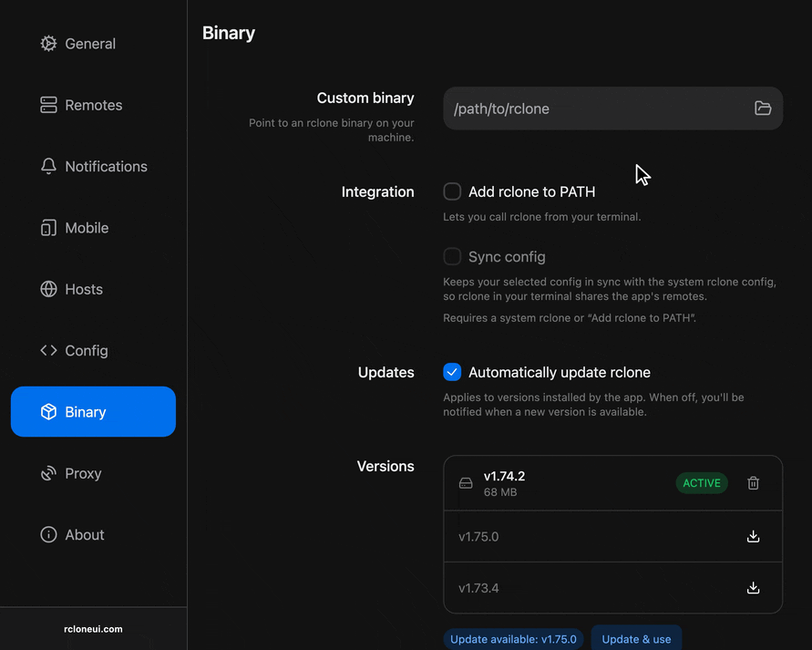
Task: Click the Remotes server icon
Action: tap(48, 105)
